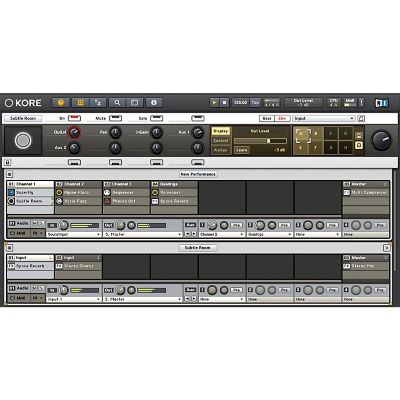
Task: Toggle Audio button in New Performance strip
Action: [19, 223]
